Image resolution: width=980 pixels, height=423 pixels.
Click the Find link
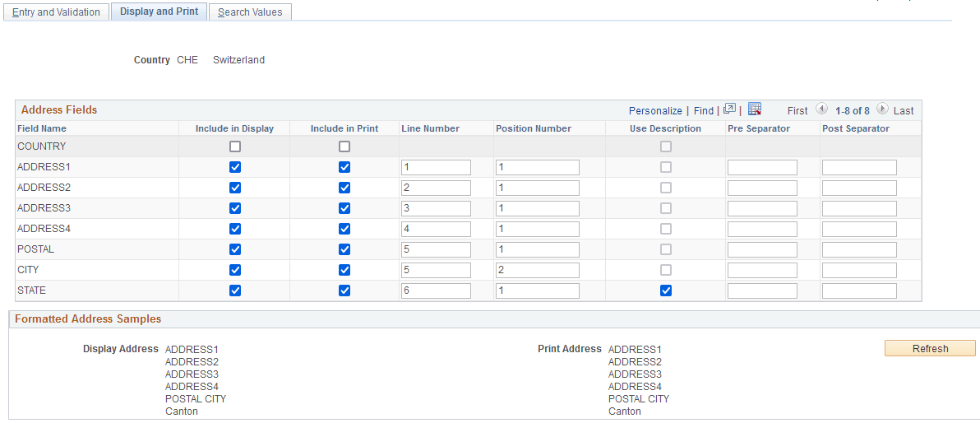pyautogui.click(x=703, y=111)
